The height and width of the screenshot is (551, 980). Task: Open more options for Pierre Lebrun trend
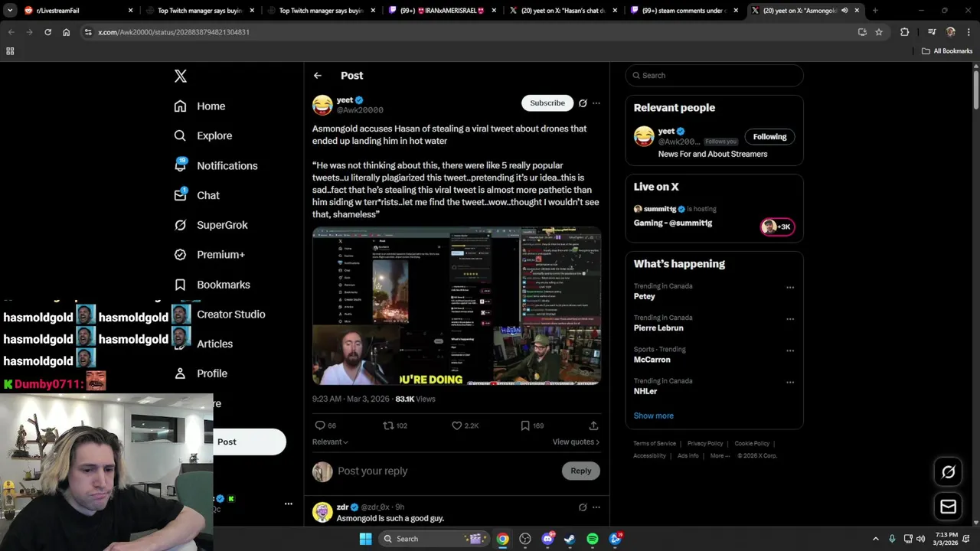point(790,319)
